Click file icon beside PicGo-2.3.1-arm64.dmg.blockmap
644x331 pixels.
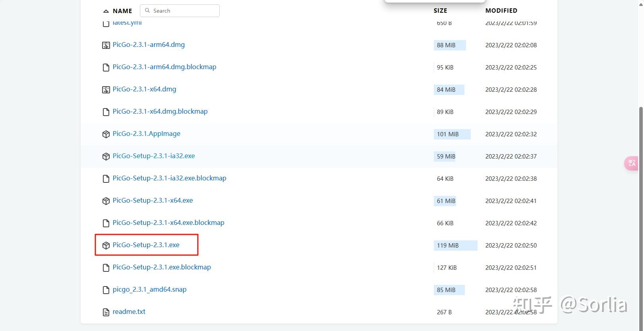(x=106, y=68)
